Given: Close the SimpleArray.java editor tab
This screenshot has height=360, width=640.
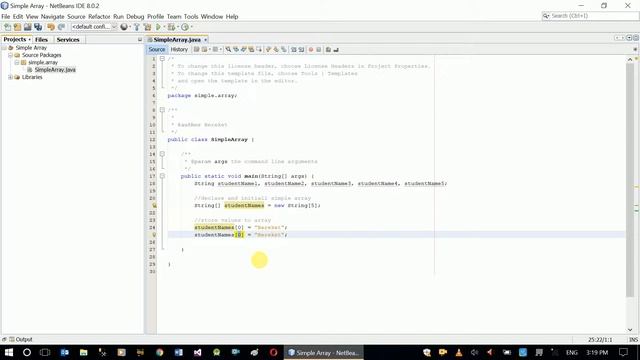Looking at the screenshot, I should click(206, 40).
